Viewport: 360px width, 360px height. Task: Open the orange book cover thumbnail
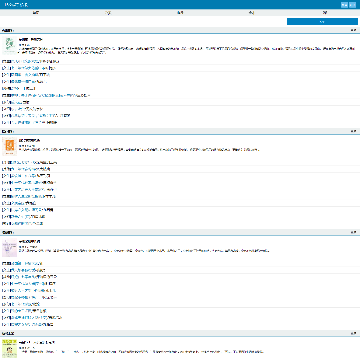(9, 146)
